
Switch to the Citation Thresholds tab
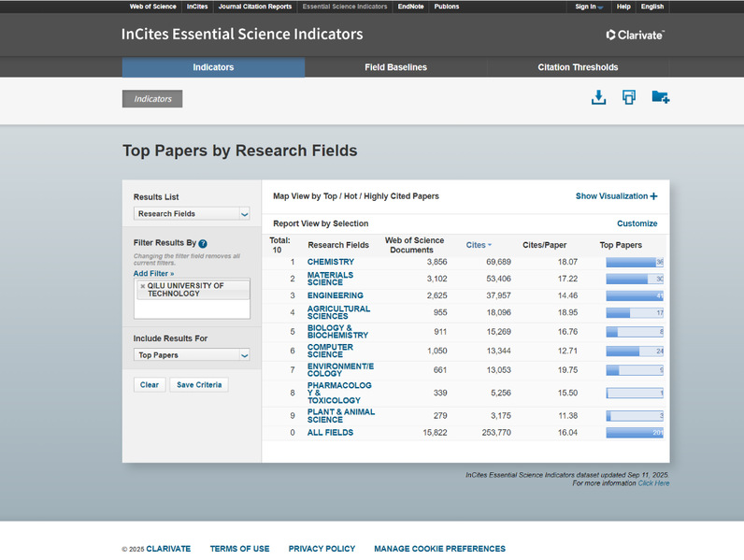point(578,67)
